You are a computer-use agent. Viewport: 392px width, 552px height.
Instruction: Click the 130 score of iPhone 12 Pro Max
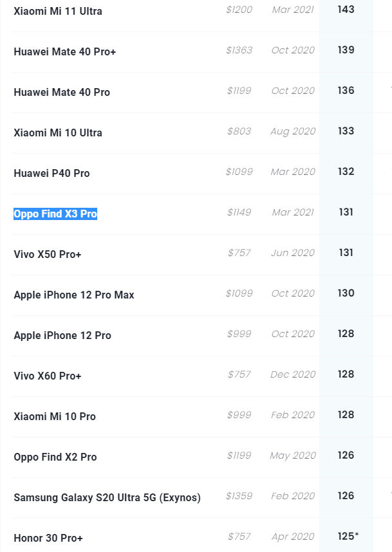click(346, 293)
